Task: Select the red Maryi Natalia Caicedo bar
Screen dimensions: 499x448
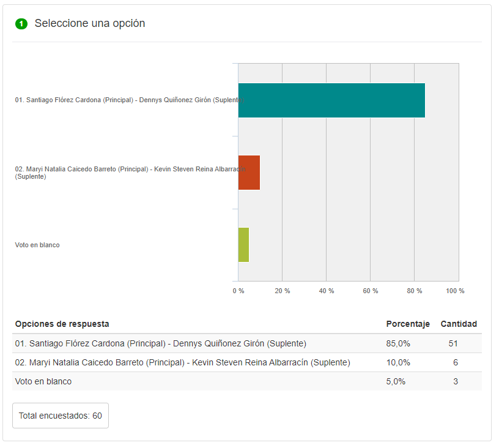Action: (249, 173)
